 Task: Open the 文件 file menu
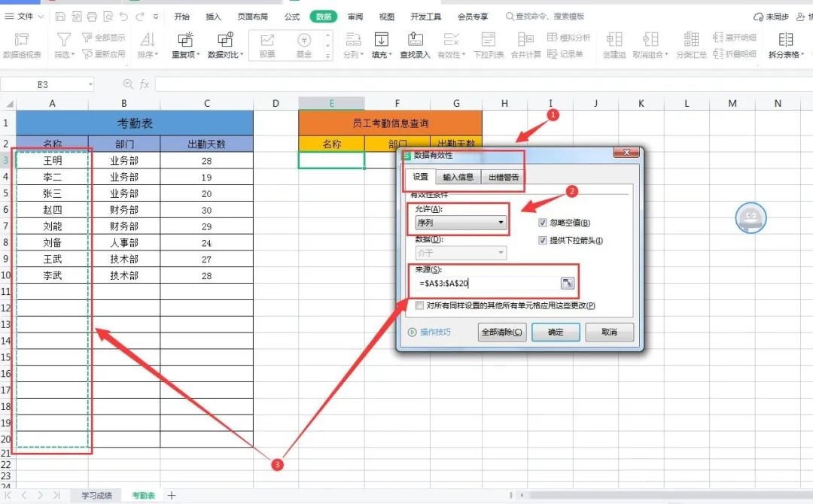coord(24,17)
